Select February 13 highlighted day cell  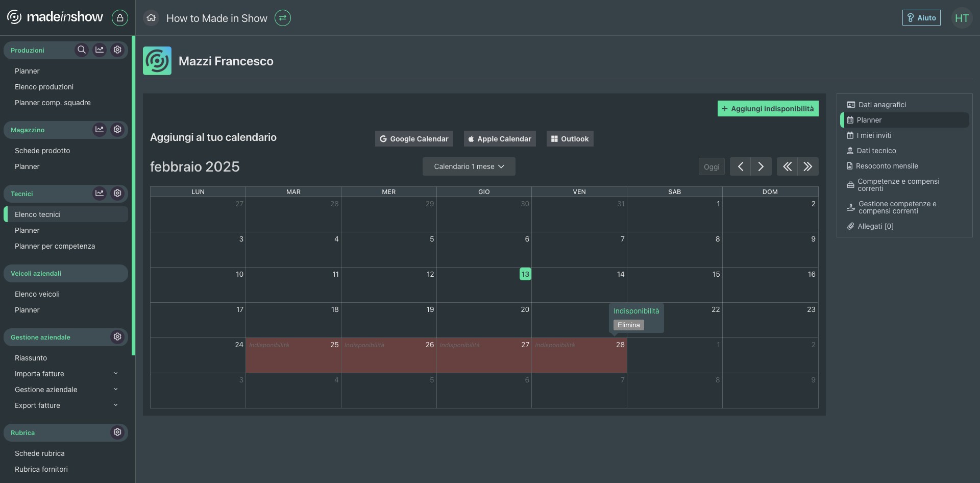[x=525, y=274]
